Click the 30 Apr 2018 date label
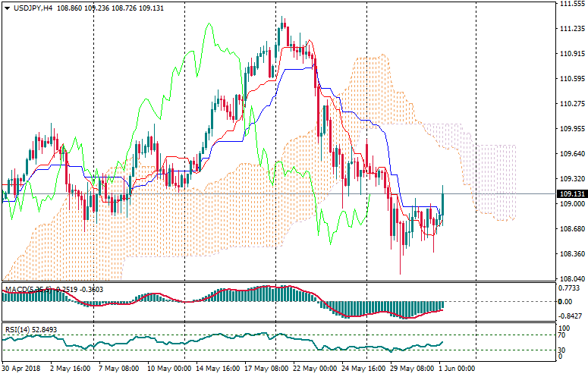The image size is (588, 377). pos(22,368)
